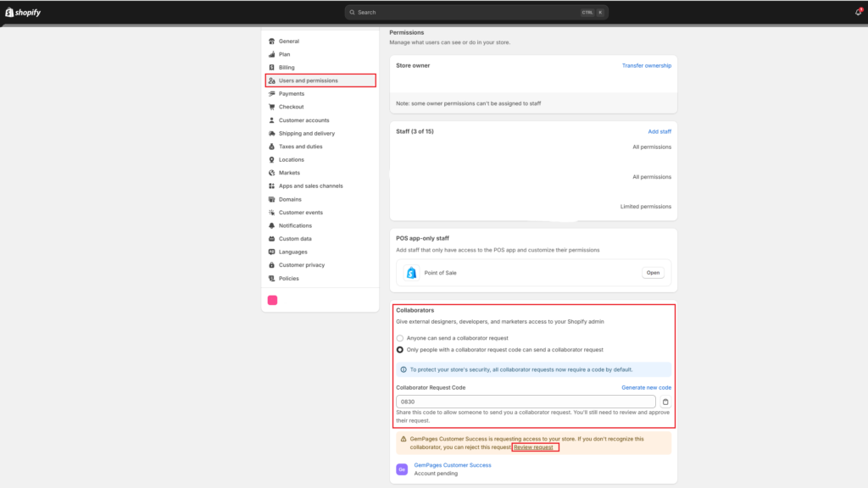Select Anyone can send a collaborator request
868x488 pixels.
399,337
